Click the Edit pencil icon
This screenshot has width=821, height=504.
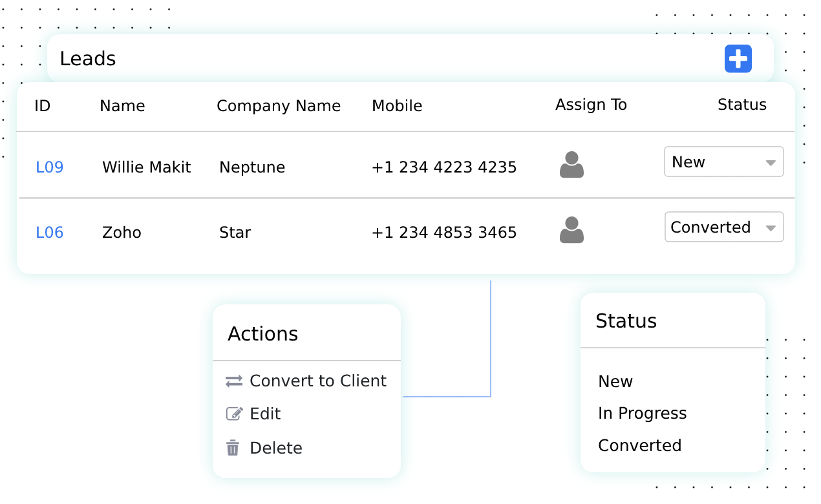pyautogui.click(x=234, y=414)
